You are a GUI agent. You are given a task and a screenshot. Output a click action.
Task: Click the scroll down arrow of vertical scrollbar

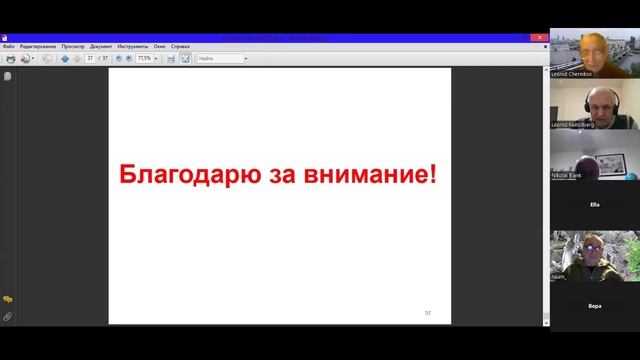[x=546, y=322]
